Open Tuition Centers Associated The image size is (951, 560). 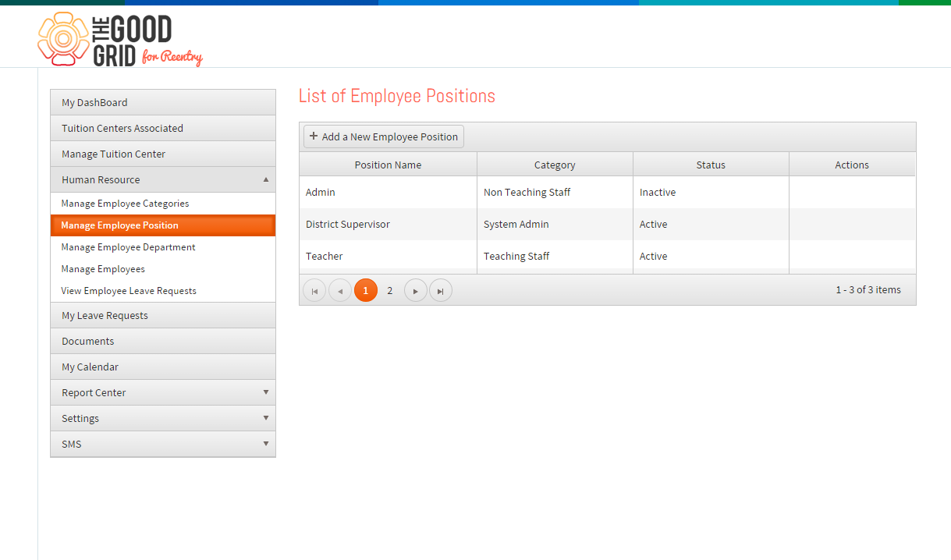163,128
